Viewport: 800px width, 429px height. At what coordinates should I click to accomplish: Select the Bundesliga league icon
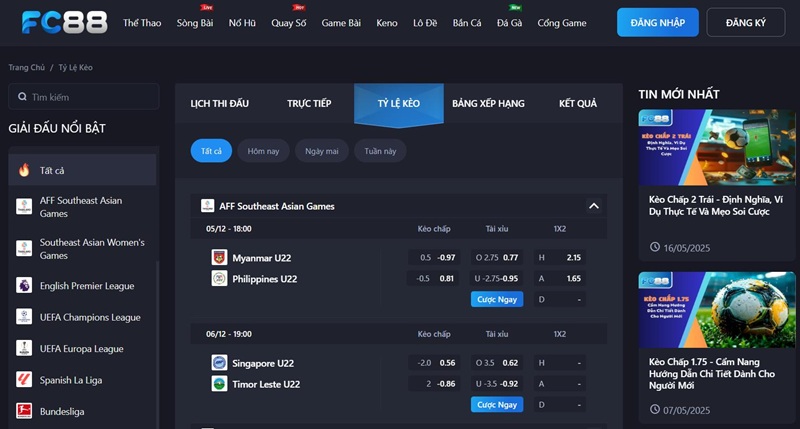click(x=24, y=411)
